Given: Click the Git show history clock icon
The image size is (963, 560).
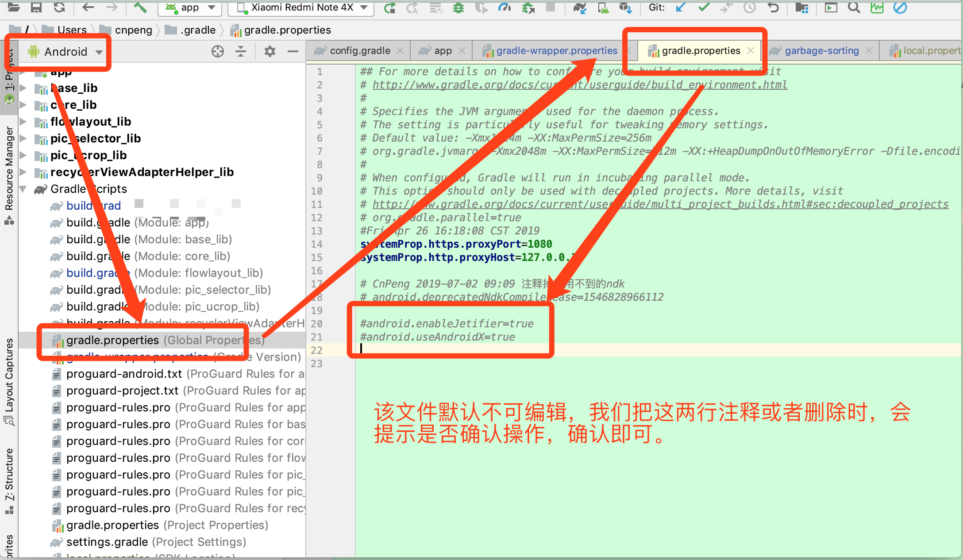Looking at the screenshot, I should [x=750, y=8].
